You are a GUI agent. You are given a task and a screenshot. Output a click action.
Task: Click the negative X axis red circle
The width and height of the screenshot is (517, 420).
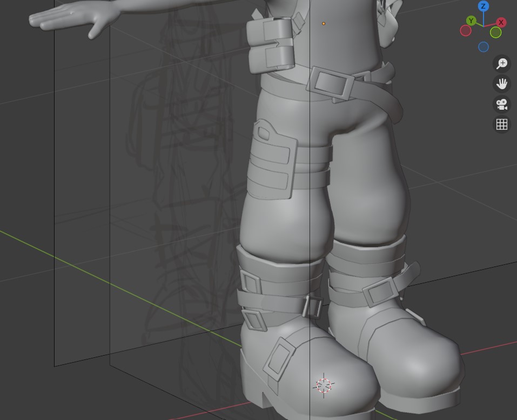tap(466, 31)
